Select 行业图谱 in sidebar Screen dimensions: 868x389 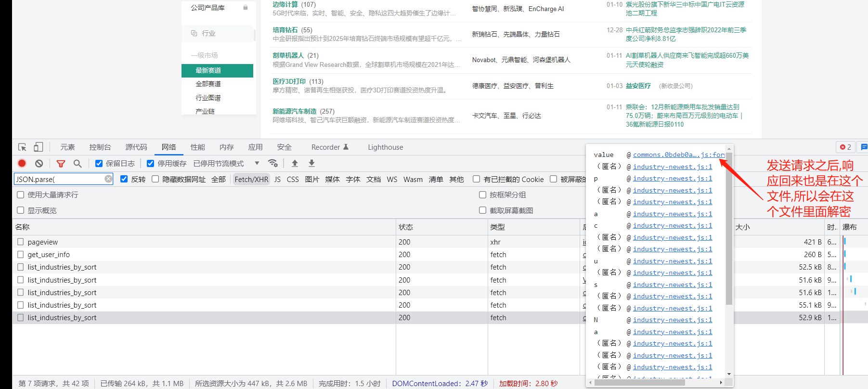tap(208, 98)
